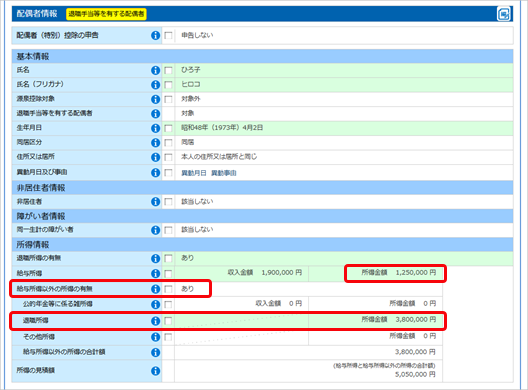Check the 非居住者 checkbox
The width and height of the screenshot is (528, 390).
[168, 202]
